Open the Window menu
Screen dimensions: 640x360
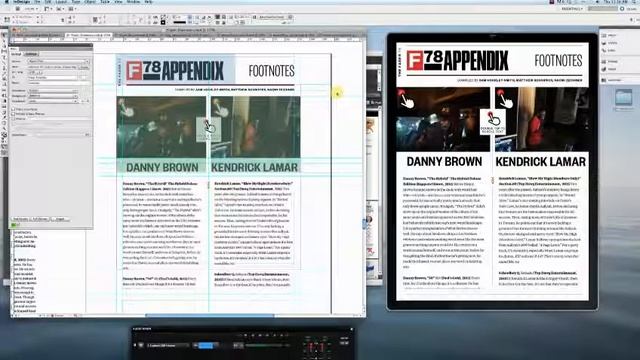pyautogui.click(x=133, y=2)
